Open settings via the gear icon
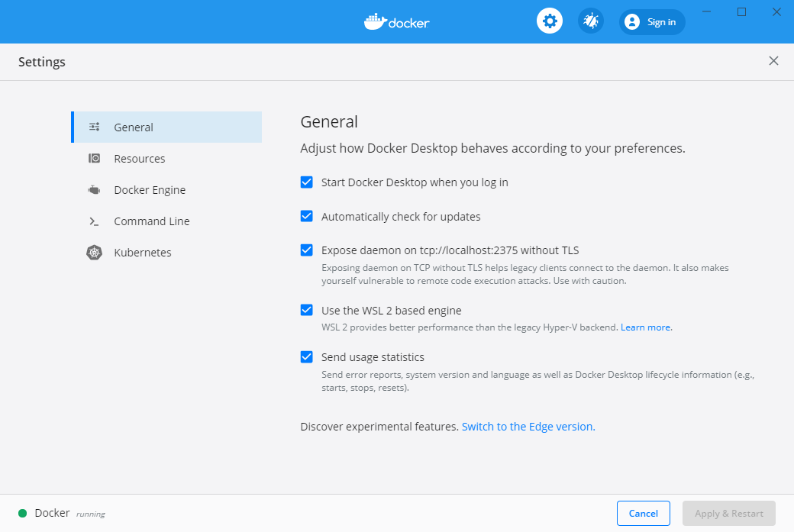794x532 pixels. (550, 21)
